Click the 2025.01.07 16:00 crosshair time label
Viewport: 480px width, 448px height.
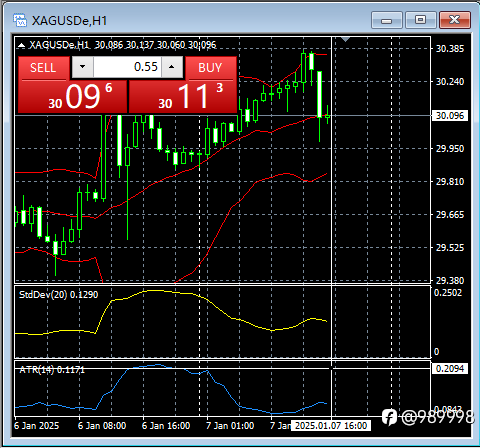pos(331,426)
